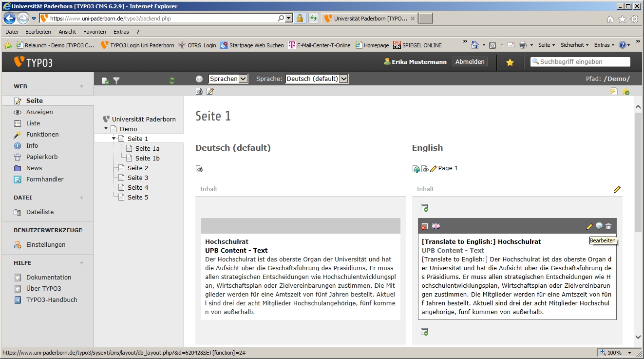Collapse the Demo tree node arrow

coord(106,128)
